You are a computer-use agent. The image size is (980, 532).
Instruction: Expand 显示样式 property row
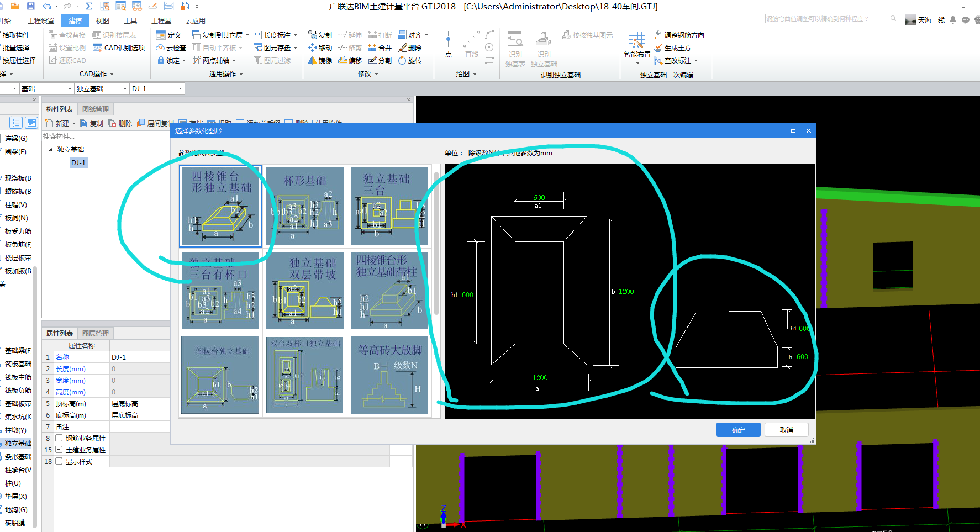pos(59,461)
